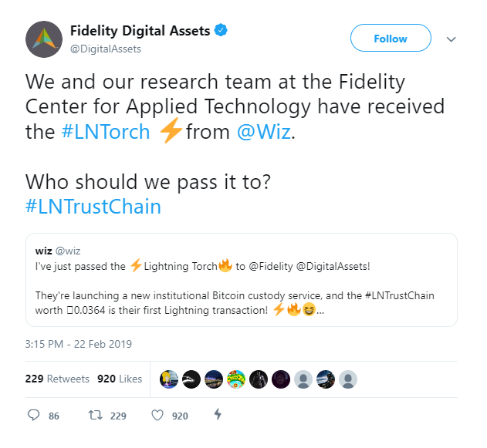
Task: Expand the tweet options chevron menu
Action: (x=451, y=39)
